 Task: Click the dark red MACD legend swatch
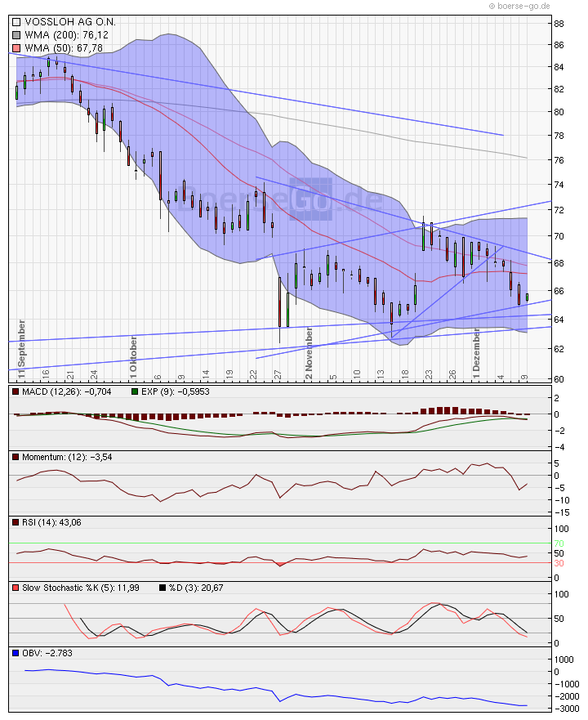tap(16, 391)
